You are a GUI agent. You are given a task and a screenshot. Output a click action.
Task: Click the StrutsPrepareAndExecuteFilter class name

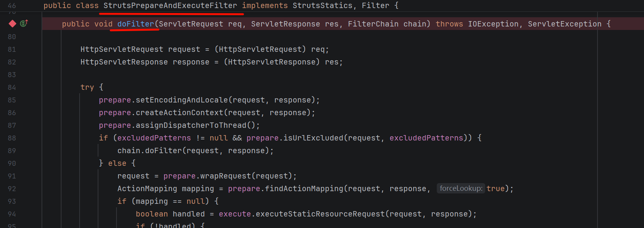170,6
